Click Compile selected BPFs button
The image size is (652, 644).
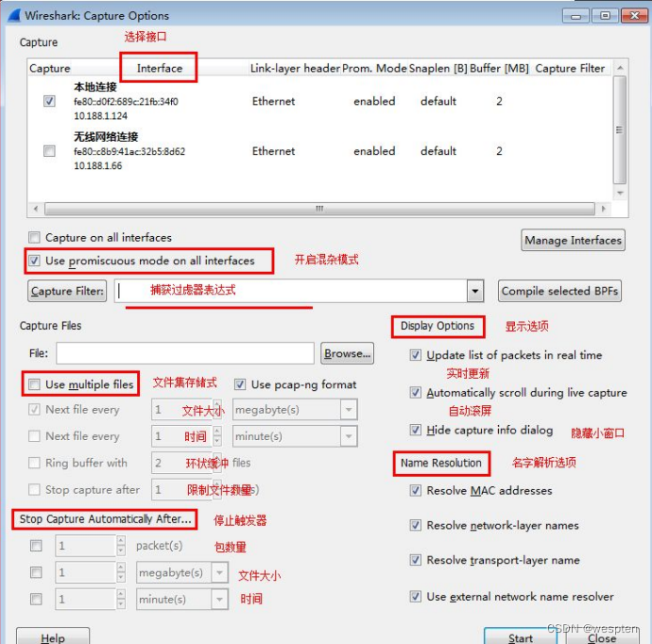[x=559, y=291]
